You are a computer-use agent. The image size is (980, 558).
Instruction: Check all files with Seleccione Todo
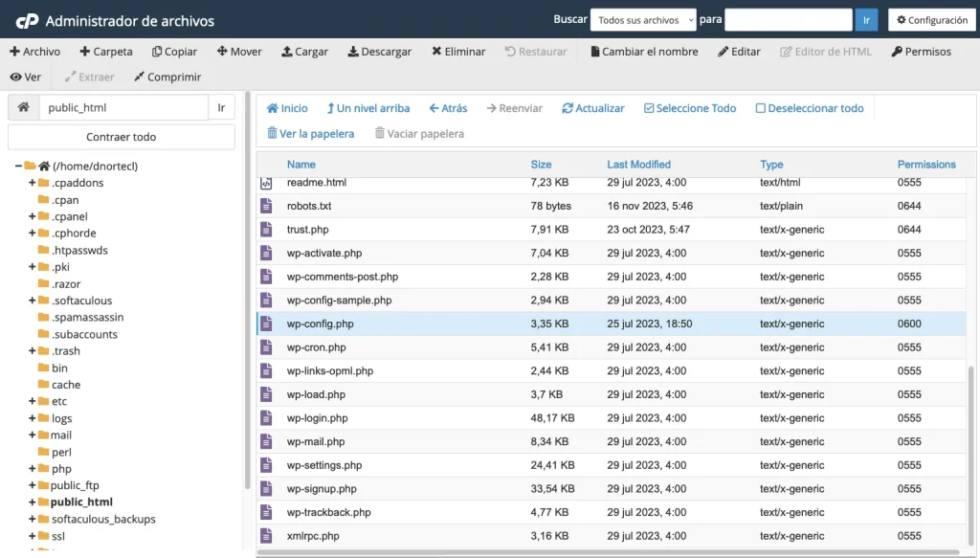(x=690, y=108)
